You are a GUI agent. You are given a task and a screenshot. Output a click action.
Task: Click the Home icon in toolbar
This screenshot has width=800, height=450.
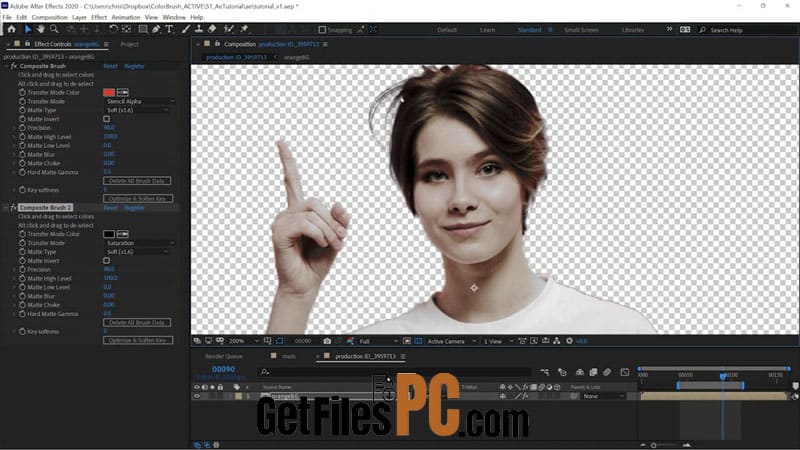click(12, 29)
